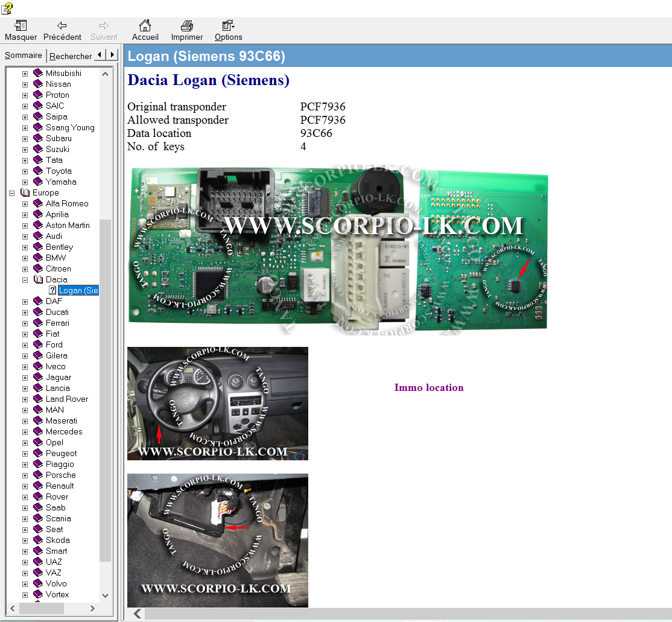Go to Accueil home icon
Viewport: 672px width, 622px height.
click(145, 26)
